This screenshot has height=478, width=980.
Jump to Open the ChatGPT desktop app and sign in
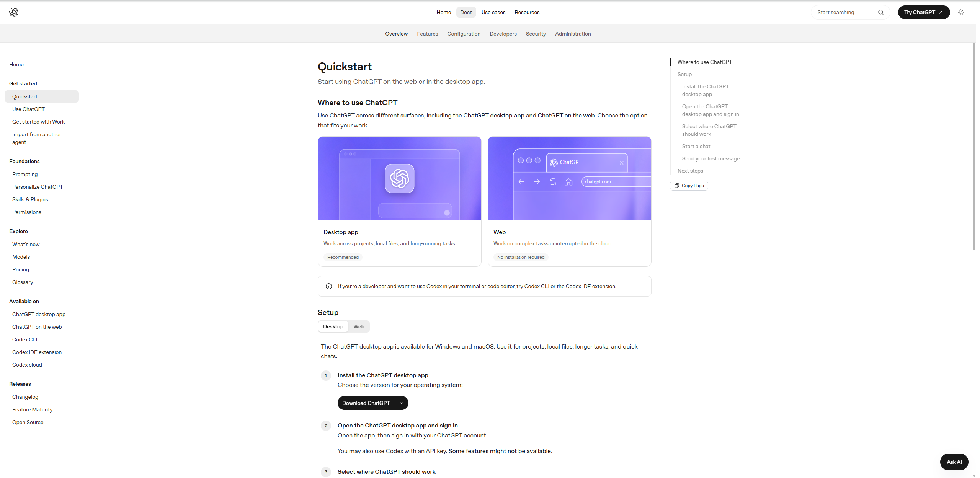click(710, 110)
